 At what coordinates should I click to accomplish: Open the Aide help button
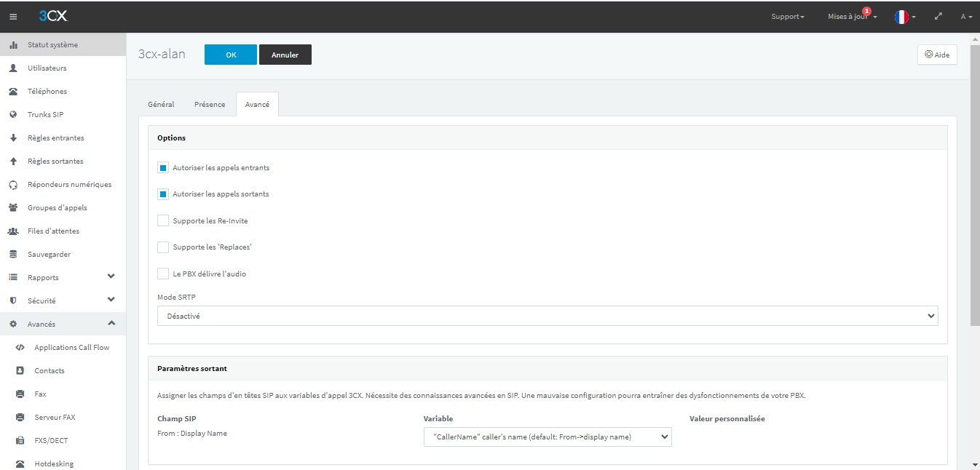tap(937, 55)
